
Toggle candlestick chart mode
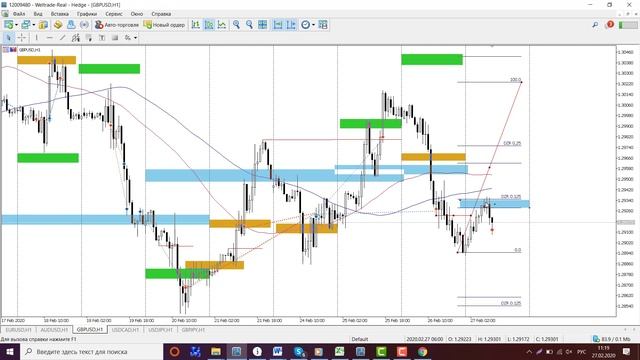(x=209, y=25)
